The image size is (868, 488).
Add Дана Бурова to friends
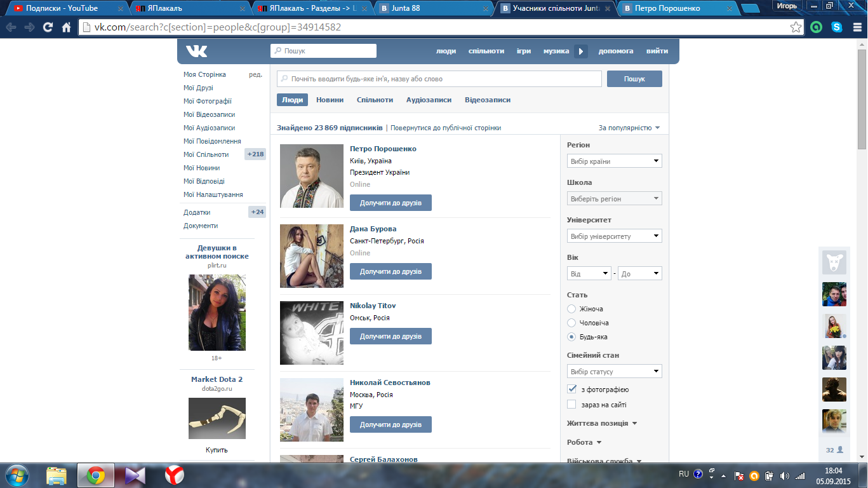coord(391,271)
